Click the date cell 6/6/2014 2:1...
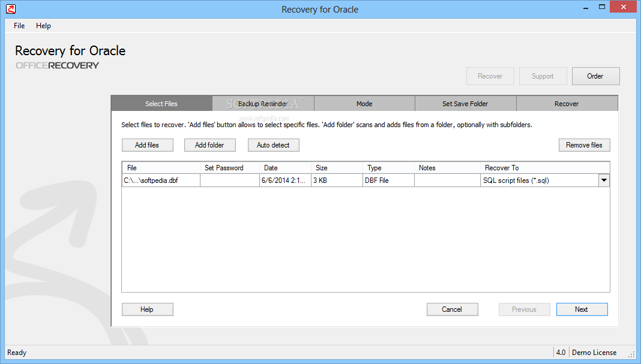The width and height of the screenshot is (641, 364). tap(285, 180)
